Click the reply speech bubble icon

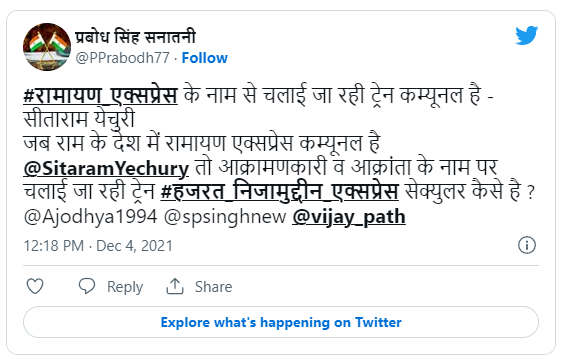point(87,286)
